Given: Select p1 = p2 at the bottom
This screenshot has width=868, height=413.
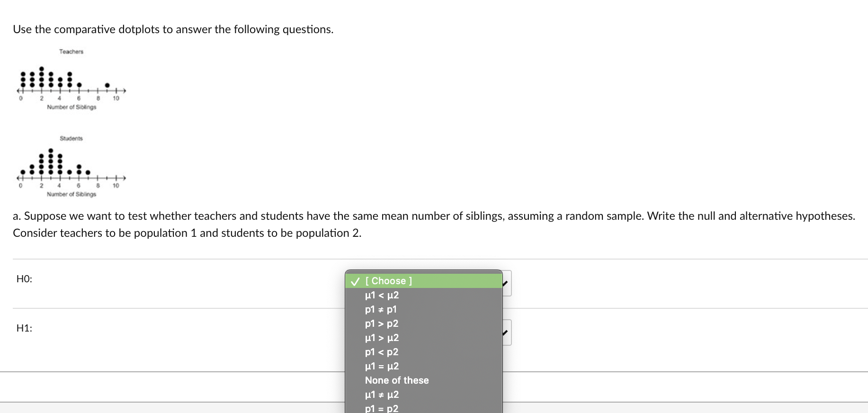Looking at the screenshot, I should (x=381, y=408).
